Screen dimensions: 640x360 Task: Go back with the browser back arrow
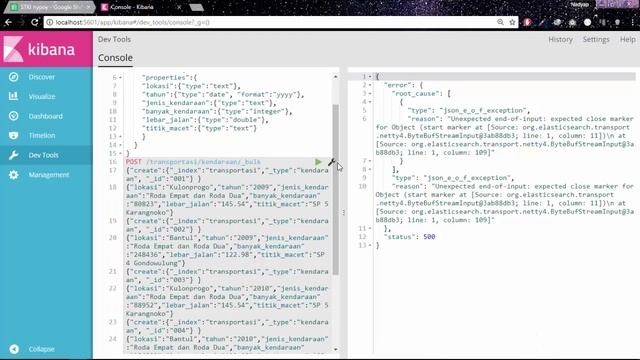(8, 22)
